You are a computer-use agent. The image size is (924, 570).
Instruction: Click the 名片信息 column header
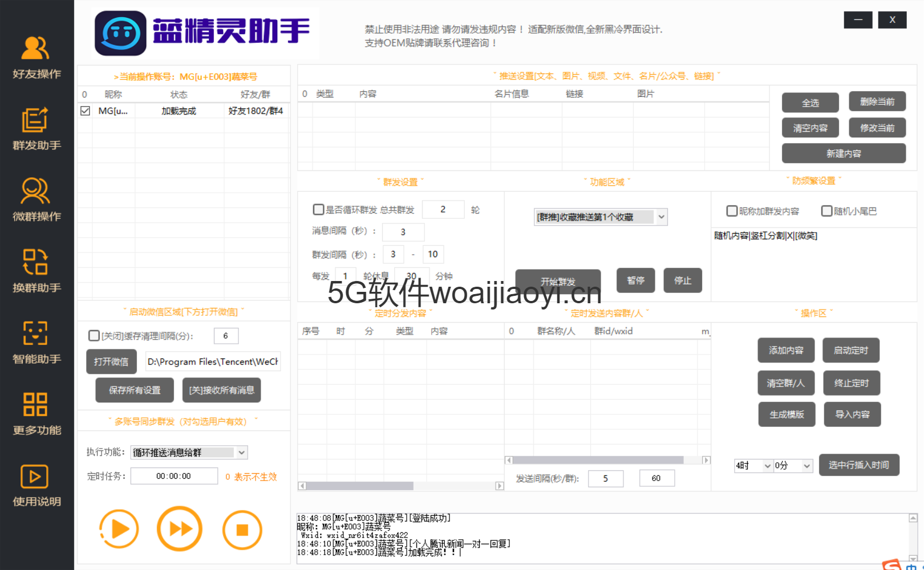click(512, 93)
